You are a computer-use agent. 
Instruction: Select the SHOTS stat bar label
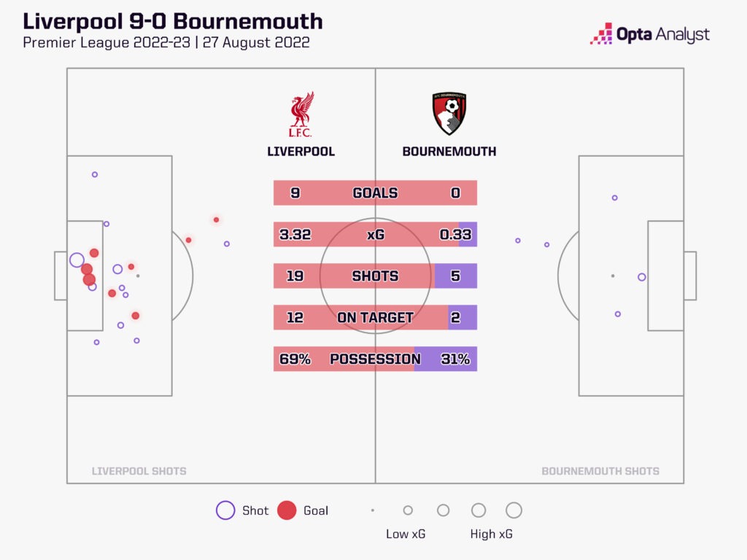375,276
